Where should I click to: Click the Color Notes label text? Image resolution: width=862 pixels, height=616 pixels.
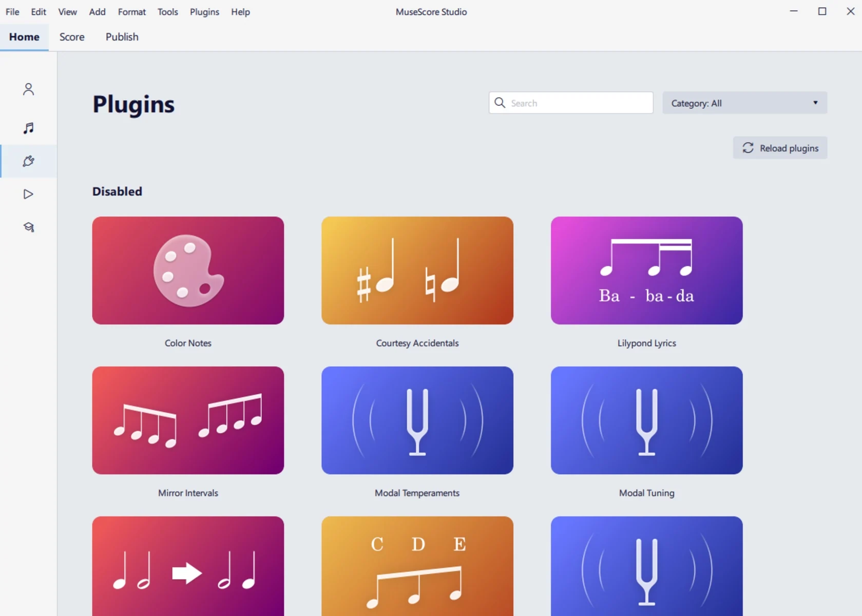(x=188, y=343)
